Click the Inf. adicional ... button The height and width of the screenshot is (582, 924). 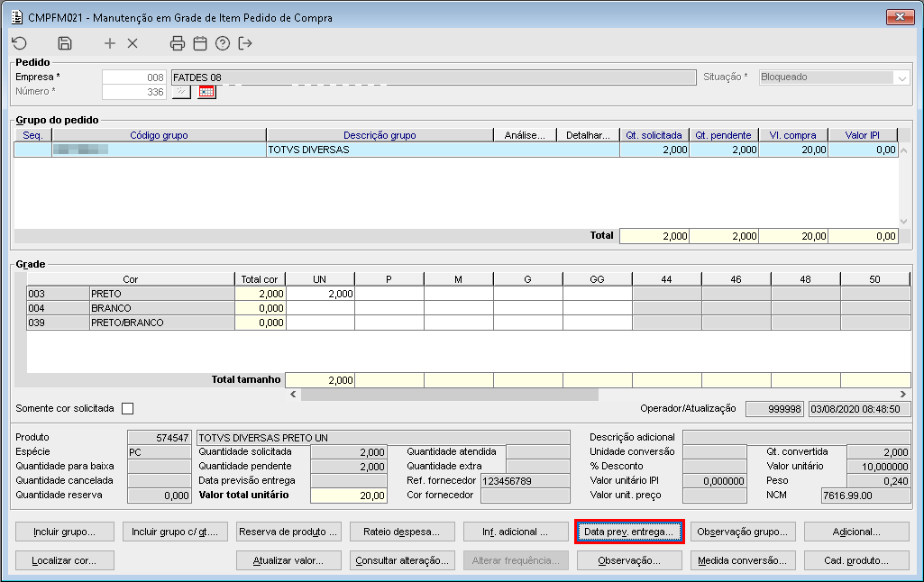click(516, 532)
